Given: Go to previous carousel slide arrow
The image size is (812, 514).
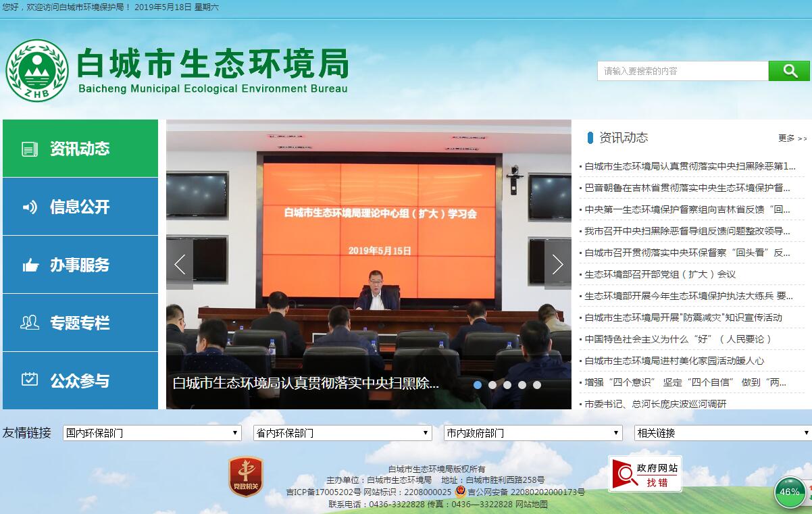Looking at the screenshot, I should [180, 264].
